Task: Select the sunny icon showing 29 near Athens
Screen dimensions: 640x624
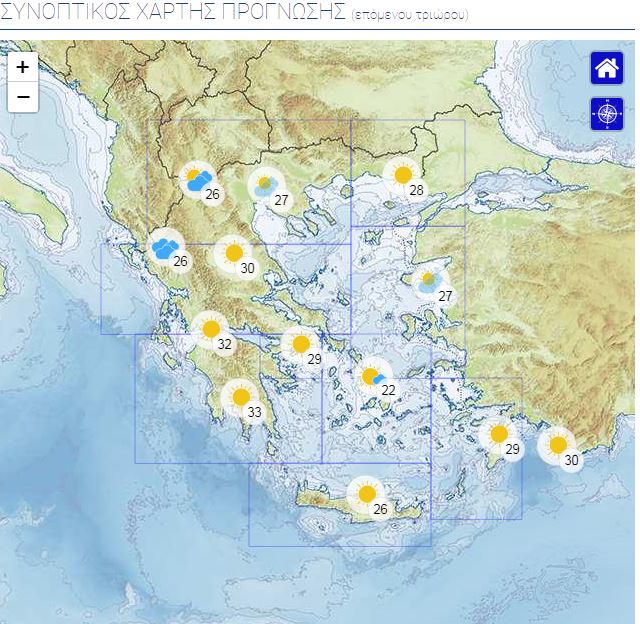Action: pos(300,344)
